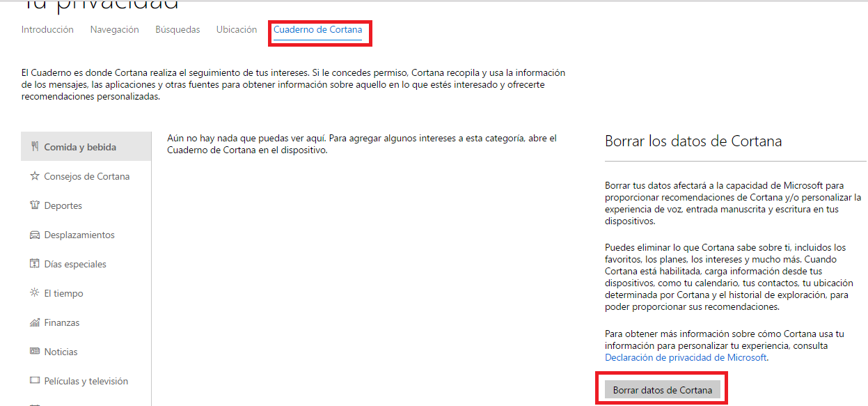The width and height of the screenshot is (868, 406).
Task: Select the Ubicación tab
Action: pyautogui.click(x=237, y=30)
